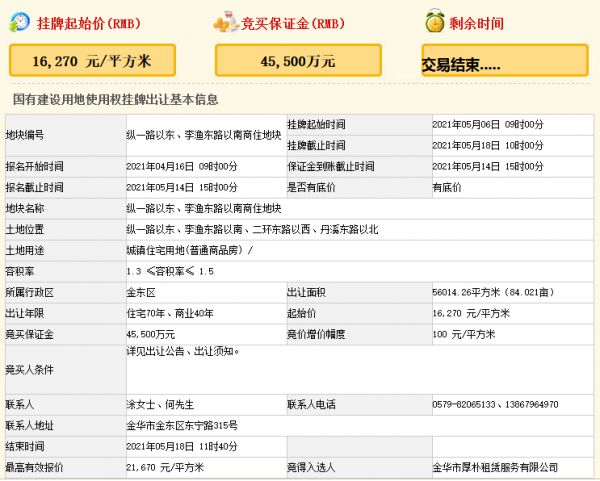Click 地块名称 value 纵一路以东、李渔东路以南商住地块
The height and width of the screenshot is (481, 600).
(x=204, y=209)
